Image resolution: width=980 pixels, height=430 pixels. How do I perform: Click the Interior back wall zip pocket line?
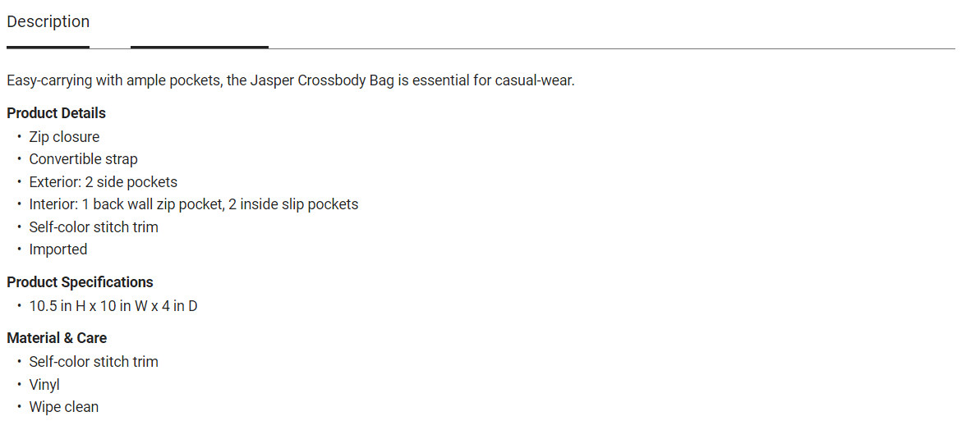(x=193, y=204)
